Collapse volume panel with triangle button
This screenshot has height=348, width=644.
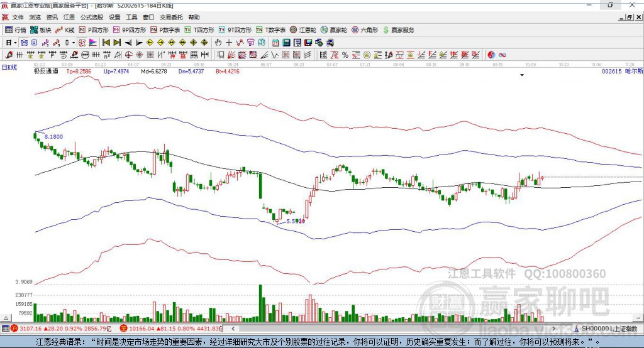click(x=6, y=318)
